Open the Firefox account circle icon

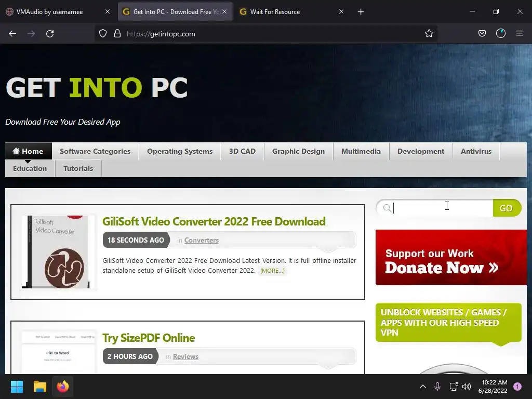point(501,34)
